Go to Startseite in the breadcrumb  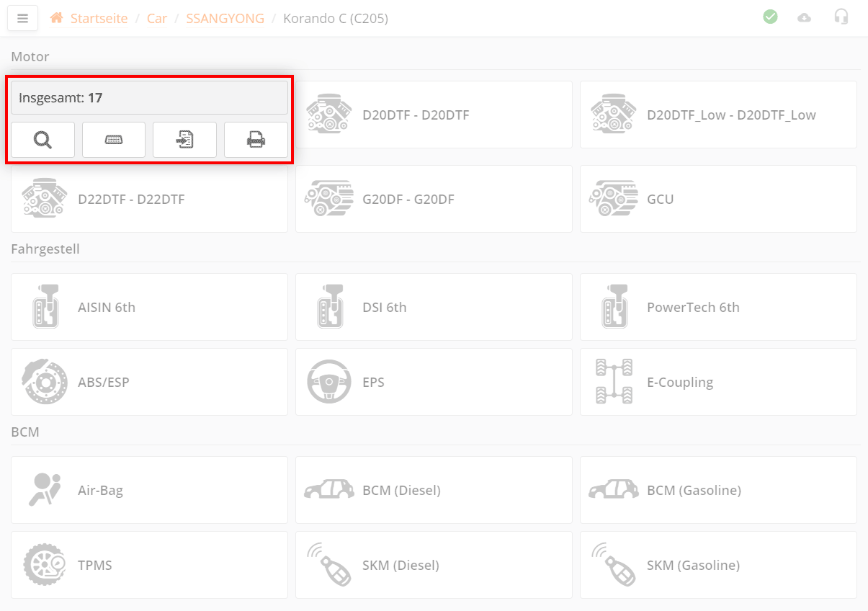click(99, 19)
